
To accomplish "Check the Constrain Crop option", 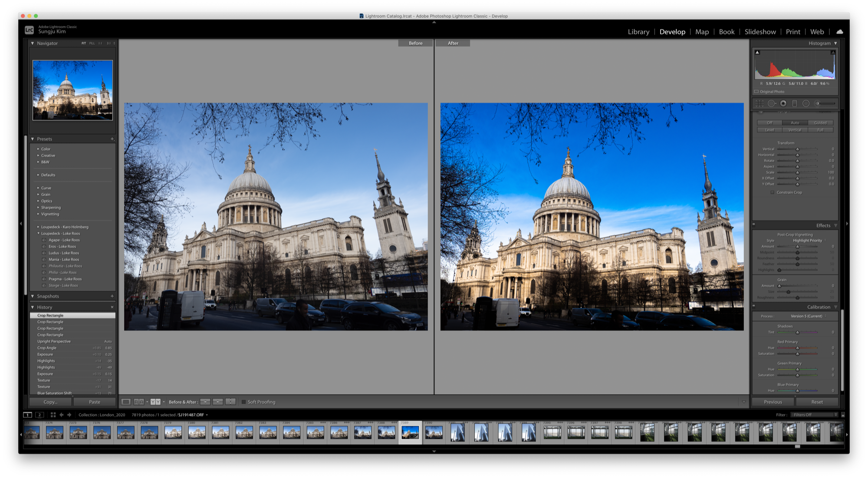I will coord(772,192).
